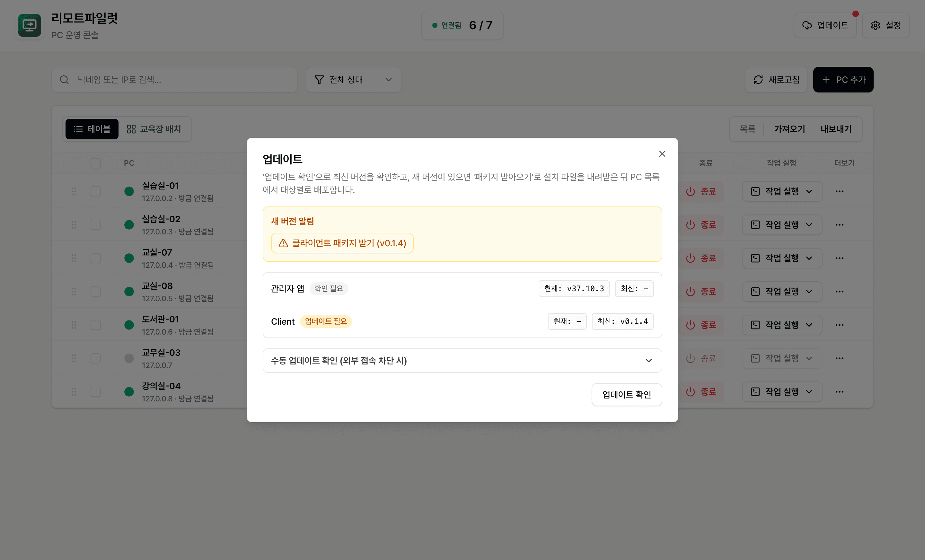
Task: Click drag handle icon for 교실-07
Action: [74, 258]
